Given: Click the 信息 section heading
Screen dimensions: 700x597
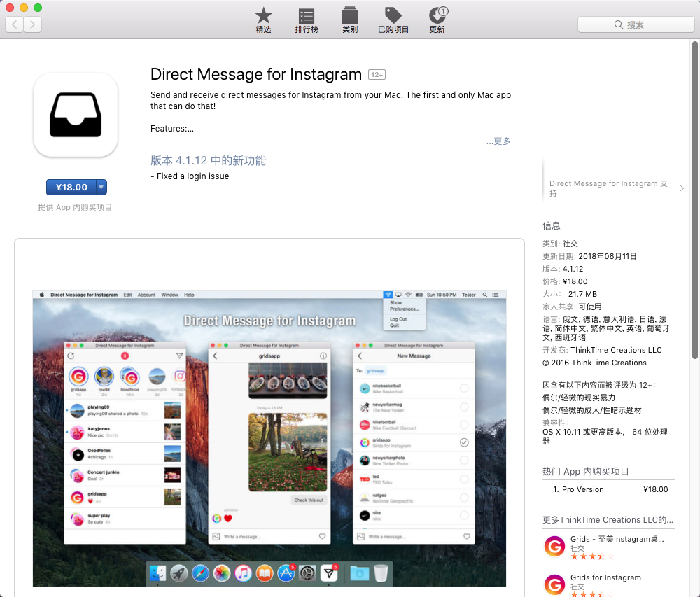Looking at the screenshot, I should 552,226.
